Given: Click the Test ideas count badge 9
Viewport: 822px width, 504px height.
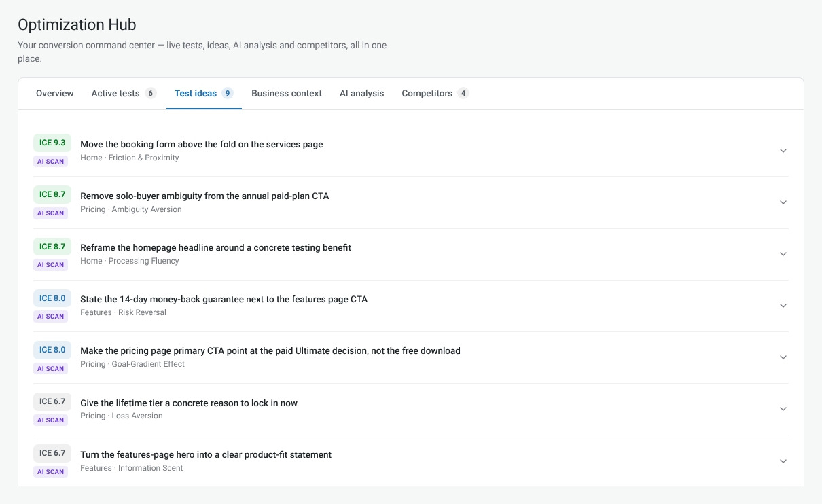Looking at the screenshot, I should pyautogui.click(x=227, y=94).
